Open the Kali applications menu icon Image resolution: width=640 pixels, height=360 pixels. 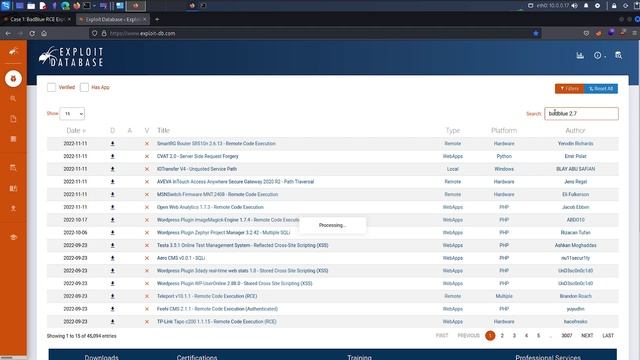(x=5, y=6)
